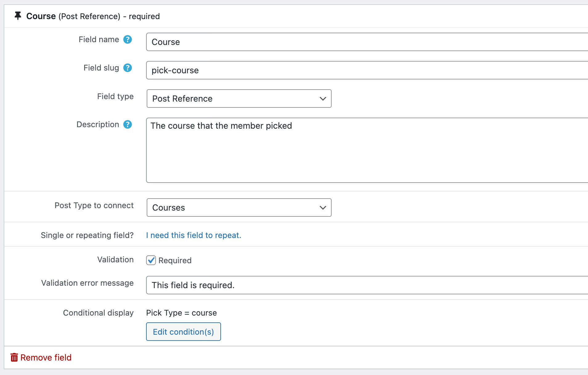Screen dimensions: 588x375
Task: Focus the Field slug input with pick-course
Action: tap(367, 70)
